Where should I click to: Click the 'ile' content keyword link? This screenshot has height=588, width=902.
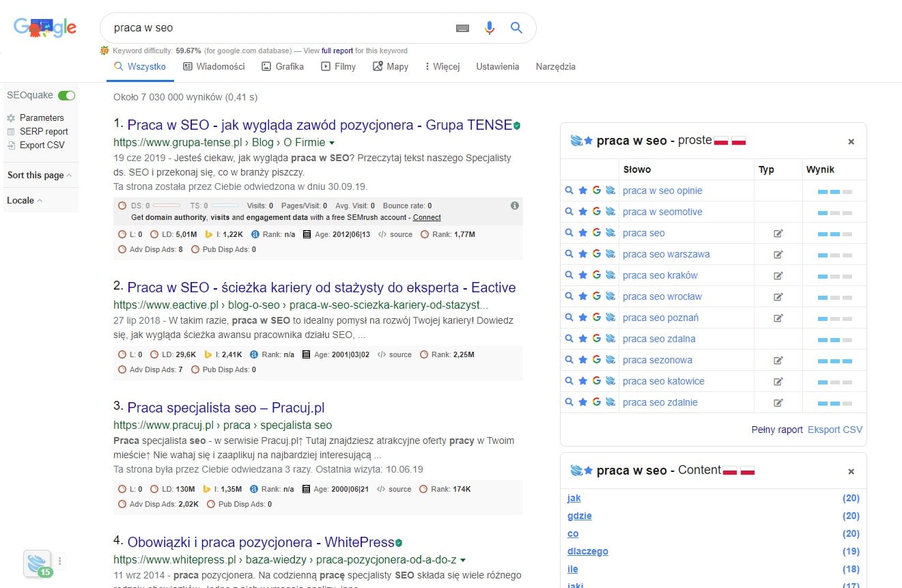(x=573, y=569)
